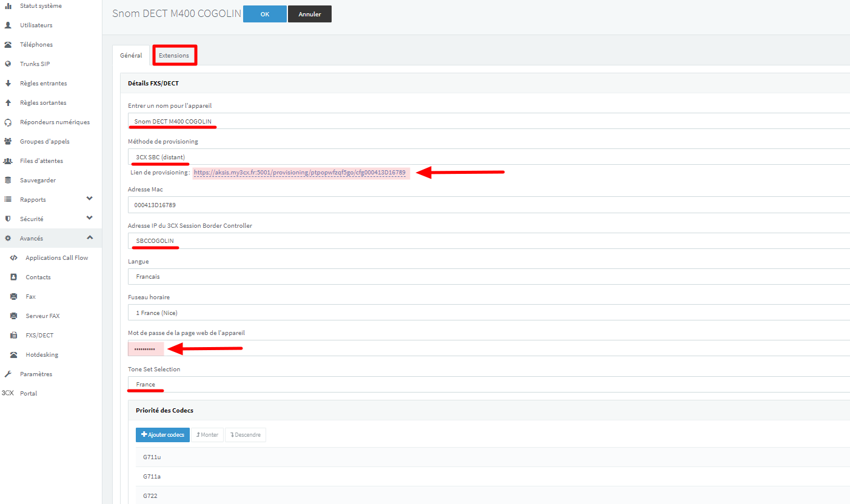The height and width of the screenshot is (504, 850).
Task: Open the Méthode de provisioning dropdown
Action: click(489, 157)
